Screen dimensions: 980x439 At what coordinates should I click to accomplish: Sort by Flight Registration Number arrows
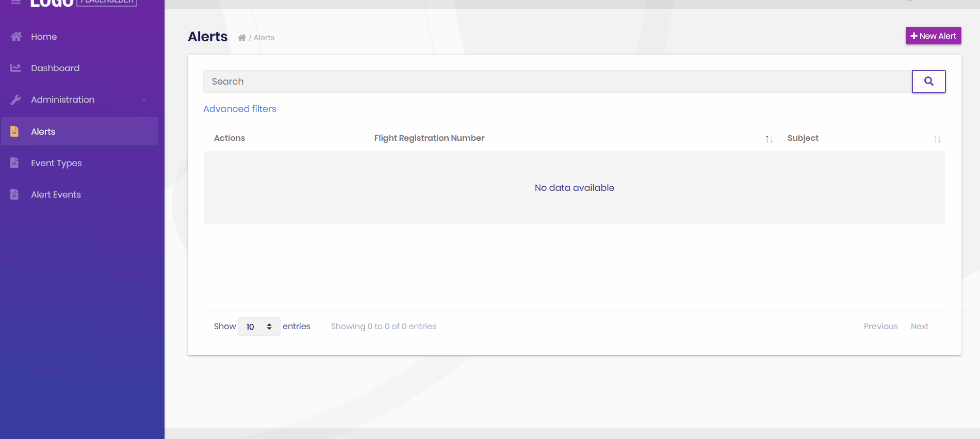click(x=769, y=139)
